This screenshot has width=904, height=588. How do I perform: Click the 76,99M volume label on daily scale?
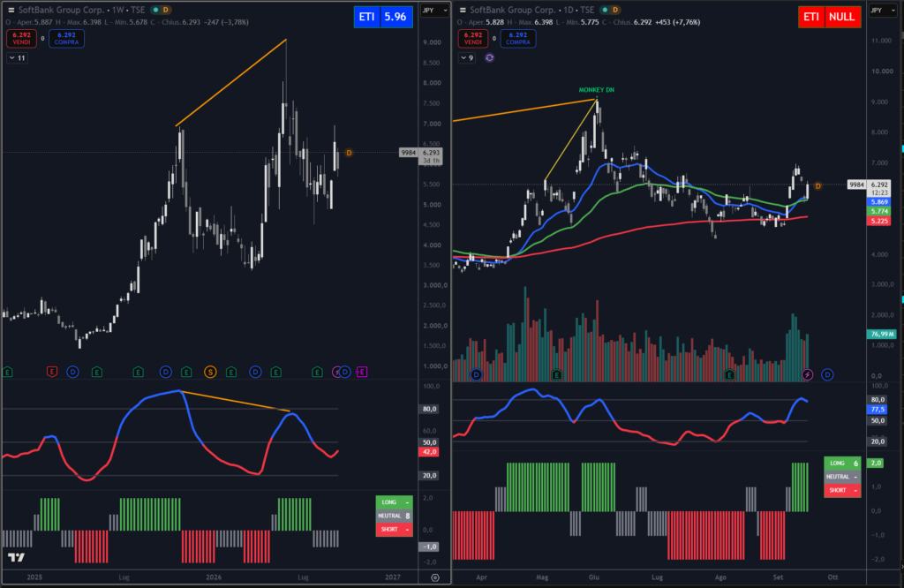point(882,335)
